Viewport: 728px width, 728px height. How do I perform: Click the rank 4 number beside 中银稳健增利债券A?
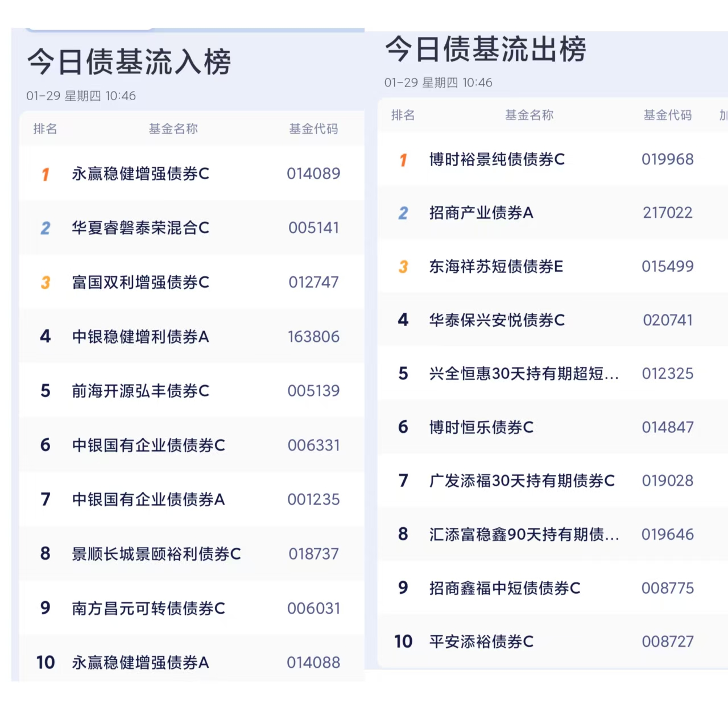pyautogui.click(x=45, y=337)
